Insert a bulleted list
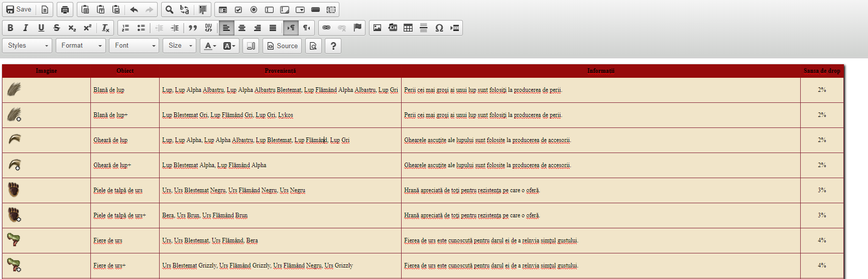This screenshot has height=279, width=868. pos(141,28)
